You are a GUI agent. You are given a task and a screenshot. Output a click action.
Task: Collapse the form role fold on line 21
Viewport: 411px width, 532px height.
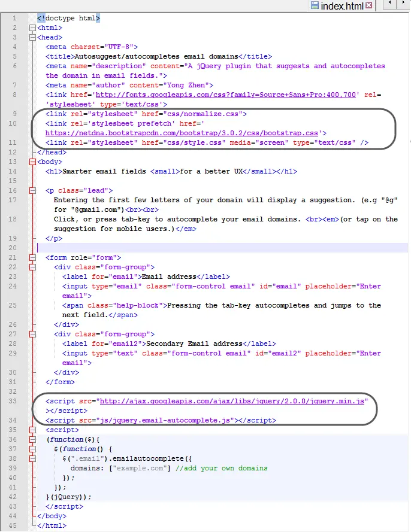(x=32, y=257)
